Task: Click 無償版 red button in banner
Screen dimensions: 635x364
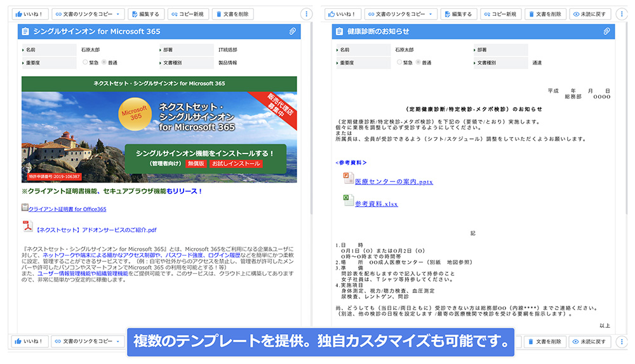Action: [x=196, y=164]
